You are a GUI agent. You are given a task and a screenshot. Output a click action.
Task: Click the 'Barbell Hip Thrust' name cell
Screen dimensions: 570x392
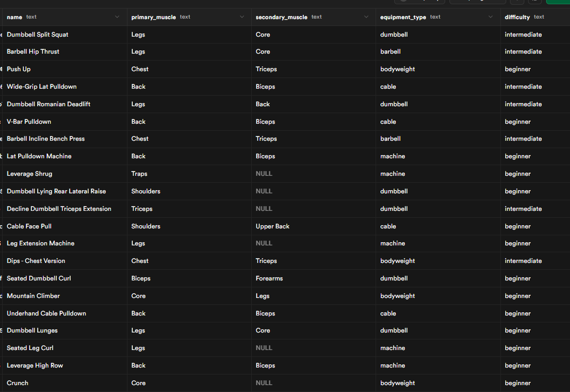(65, 52)
